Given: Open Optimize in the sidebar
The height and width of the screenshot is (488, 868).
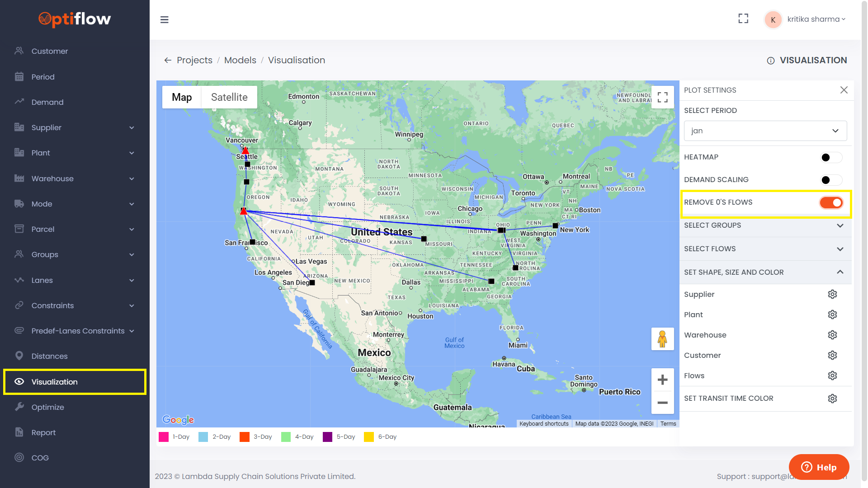Looking at the screenshot, I should click(x=47, y=407).
